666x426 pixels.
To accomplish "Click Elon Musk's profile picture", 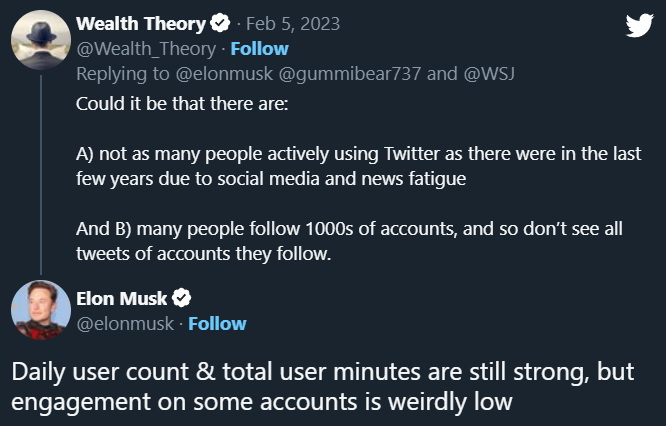I will (40, 310).
